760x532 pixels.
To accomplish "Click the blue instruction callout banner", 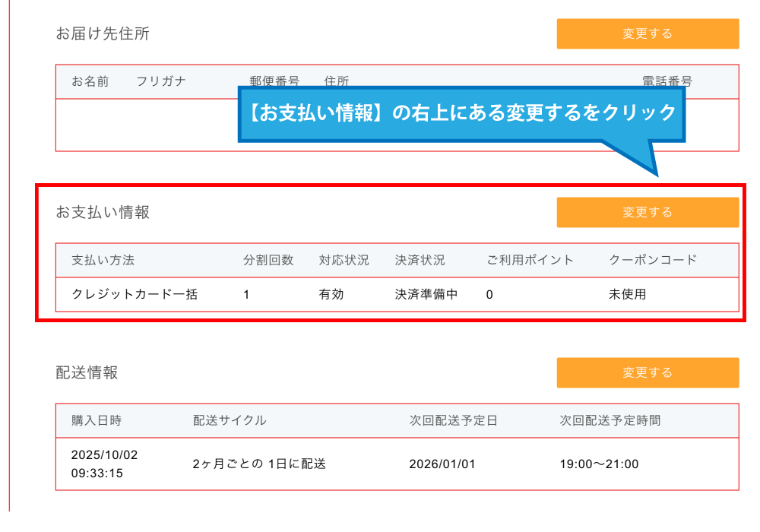I will (462, 114).
